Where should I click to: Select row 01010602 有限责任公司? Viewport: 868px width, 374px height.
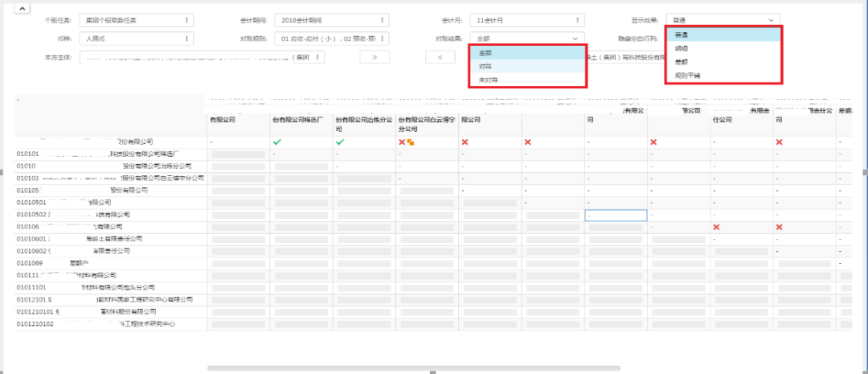coord(111,252)
